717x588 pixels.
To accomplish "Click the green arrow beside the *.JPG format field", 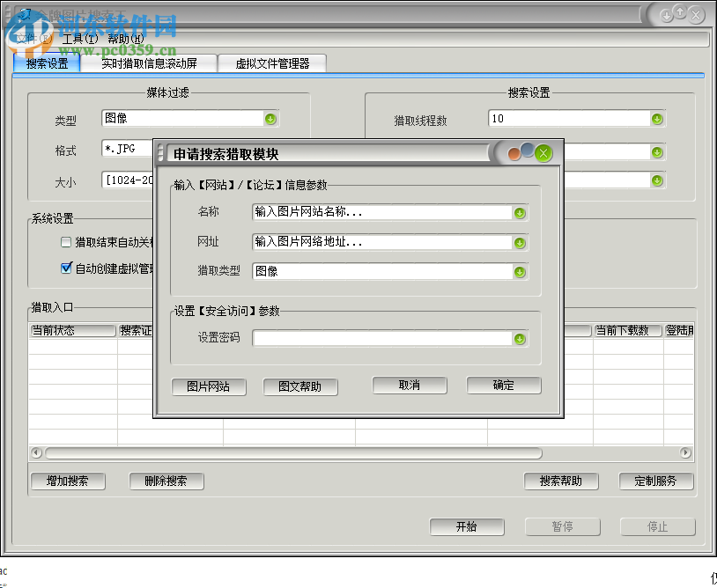I will pos(269,150).
